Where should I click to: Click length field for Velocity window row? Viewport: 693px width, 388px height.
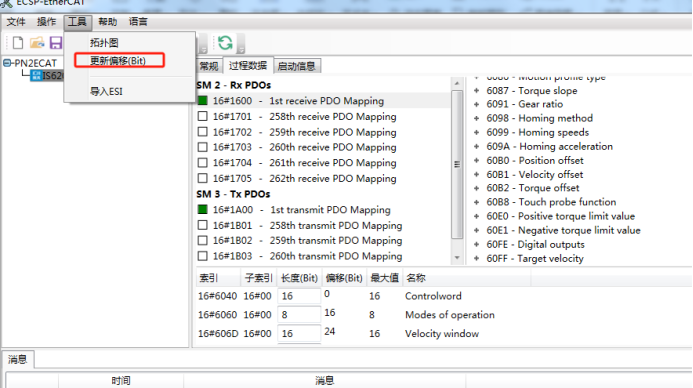pos(299,334)
